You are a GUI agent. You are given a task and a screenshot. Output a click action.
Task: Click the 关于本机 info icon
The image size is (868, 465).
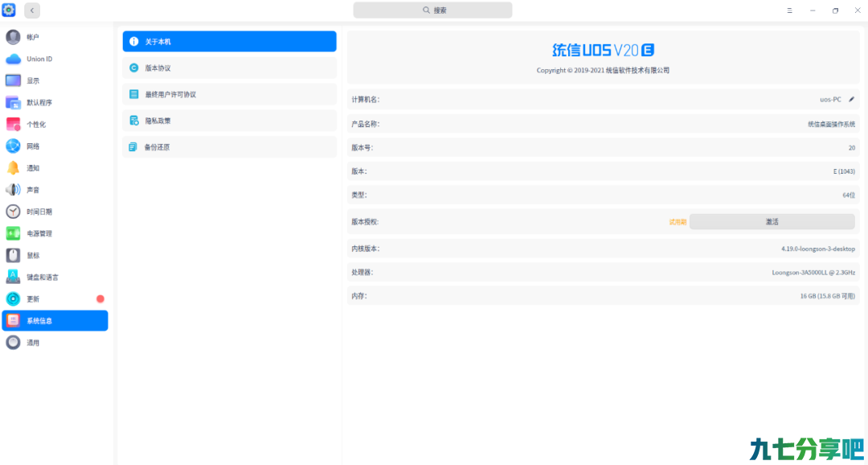(133, 42)
